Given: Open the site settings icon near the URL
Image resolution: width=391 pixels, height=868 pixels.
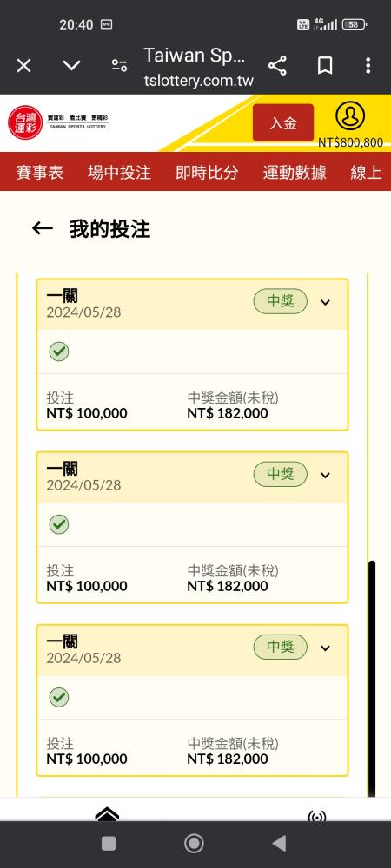Looking at the screenshot, I should [119, 66].
